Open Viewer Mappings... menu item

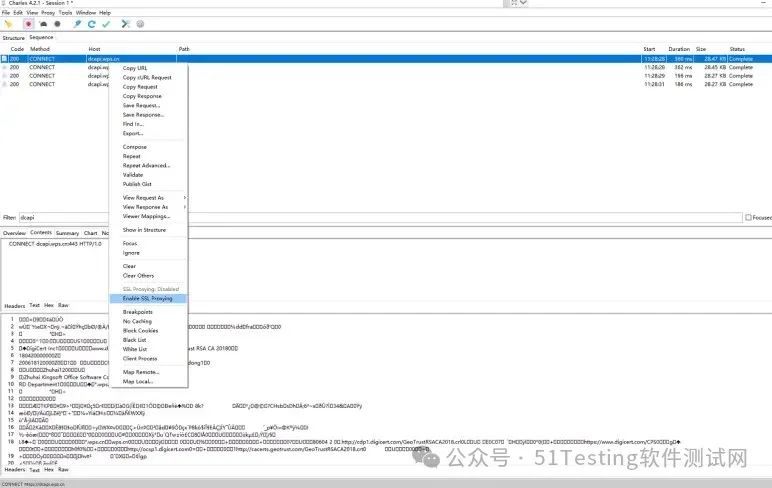tap(146, 216)
